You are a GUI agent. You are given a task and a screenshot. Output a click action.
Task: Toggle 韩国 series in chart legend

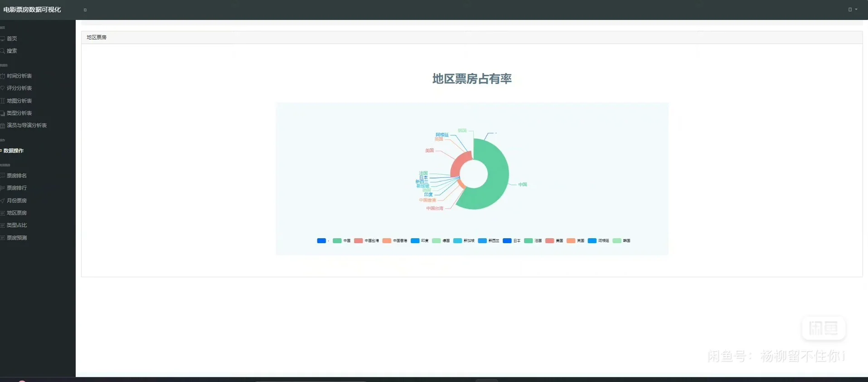pos(621,241)
